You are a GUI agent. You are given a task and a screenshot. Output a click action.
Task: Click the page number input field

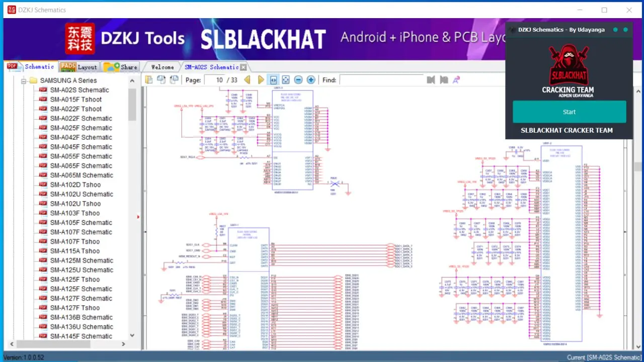(215, 80)
